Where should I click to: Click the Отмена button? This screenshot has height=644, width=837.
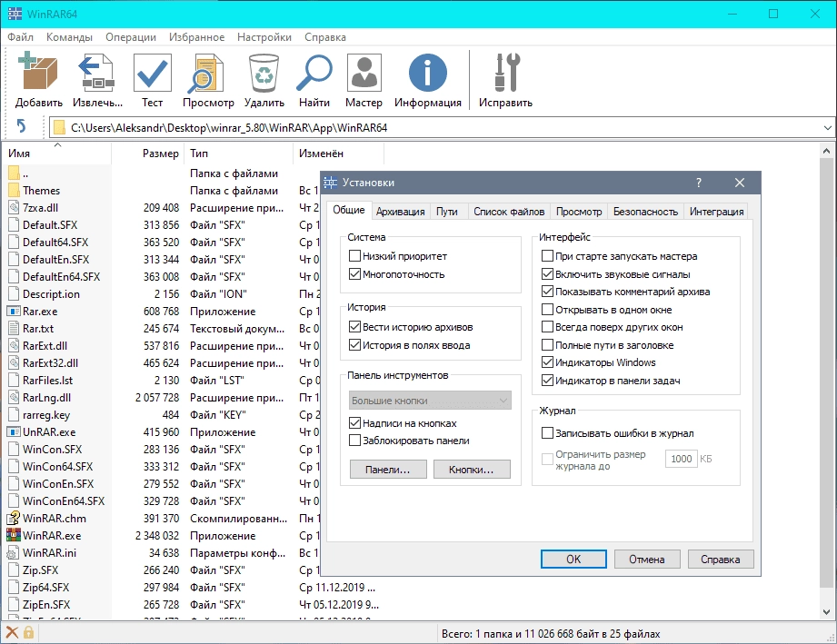click(x=647, y=560)
